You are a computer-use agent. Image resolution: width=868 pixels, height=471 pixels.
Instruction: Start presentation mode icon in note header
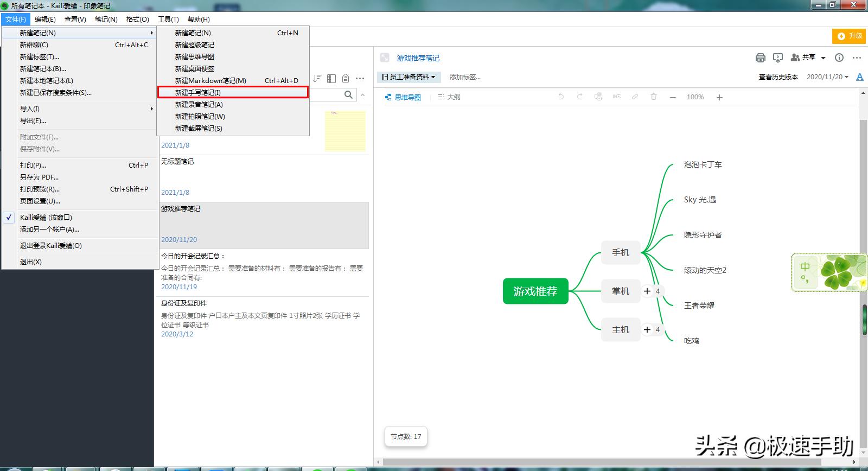(x=778, y=58)
